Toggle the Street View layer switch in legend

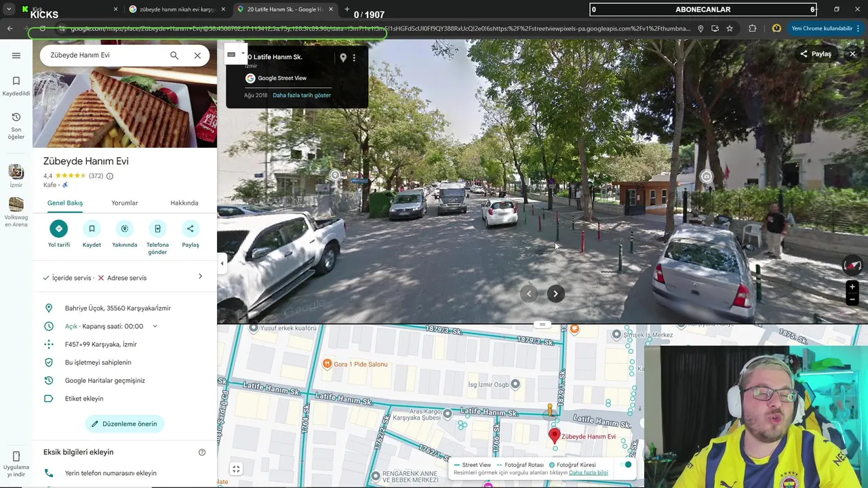click(625, 465)
